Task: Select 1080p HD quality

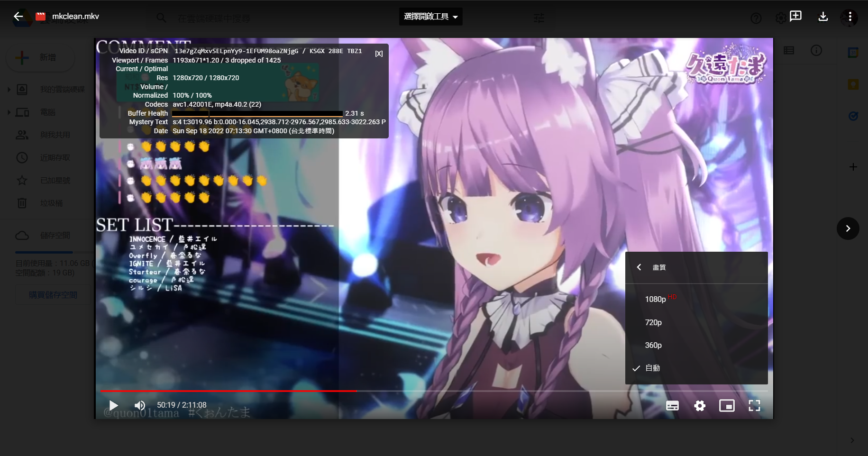Action: click(656, 299)
